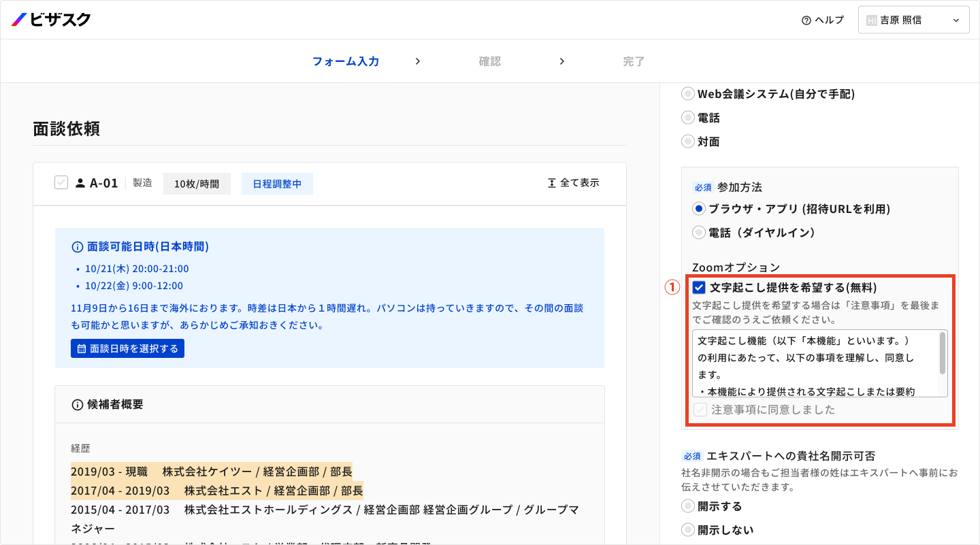Viewport: 980px width, 545px height.
Task: Click the 10/21(木) 20:00-21:00 time slot text
Action: pyautogui.click(x=137, y=269)
